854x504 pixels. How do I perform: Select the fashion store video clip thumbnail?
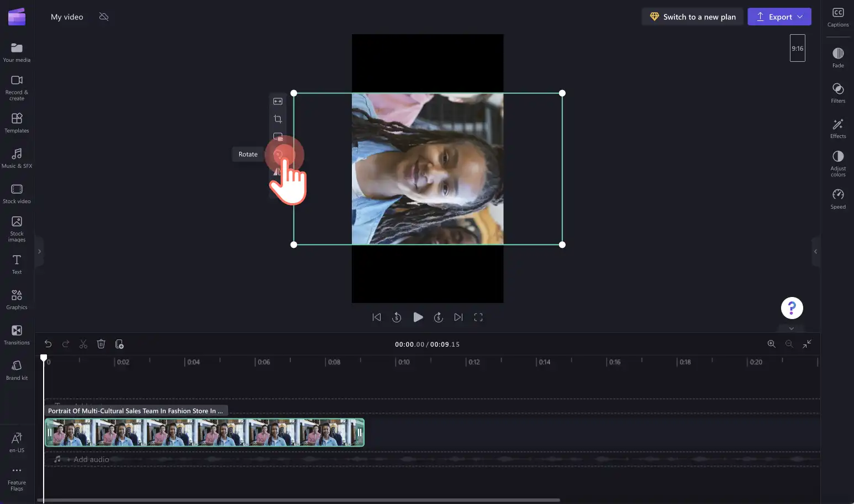click(204, 432)
